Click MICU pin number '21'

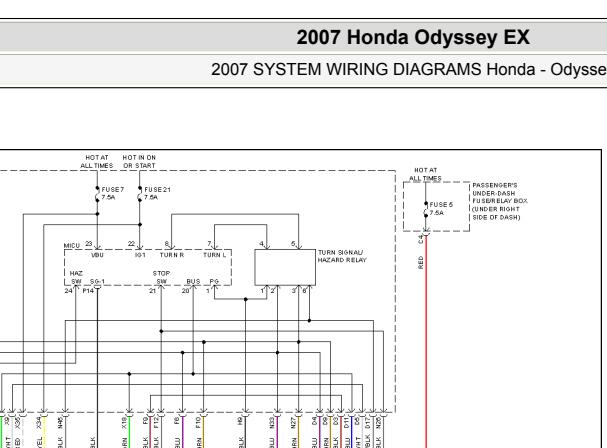(x=153, y=290)
